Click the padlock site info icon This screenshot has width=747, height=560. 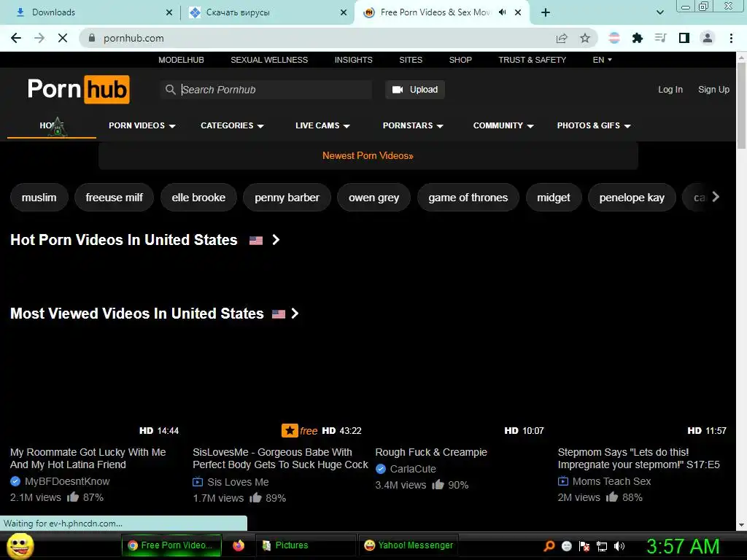pos(92,38)
